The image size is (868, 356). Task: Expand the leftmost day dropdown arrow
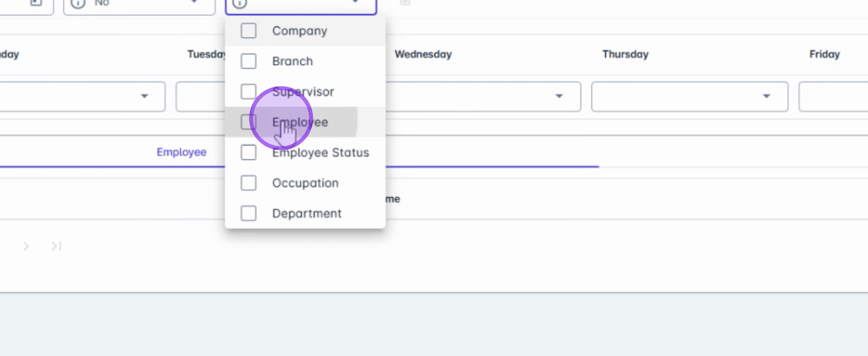[144, 96]
